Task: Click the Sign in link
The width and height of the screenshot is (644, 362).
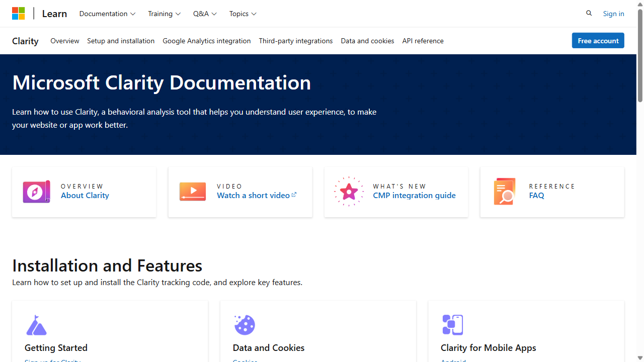Action: (x=613, y=13)
